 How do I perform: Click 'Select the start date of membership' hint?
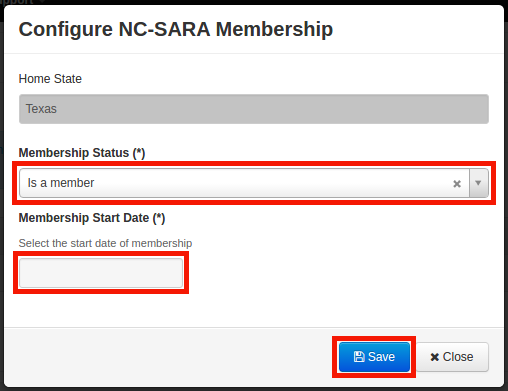[x=105, y=243]
